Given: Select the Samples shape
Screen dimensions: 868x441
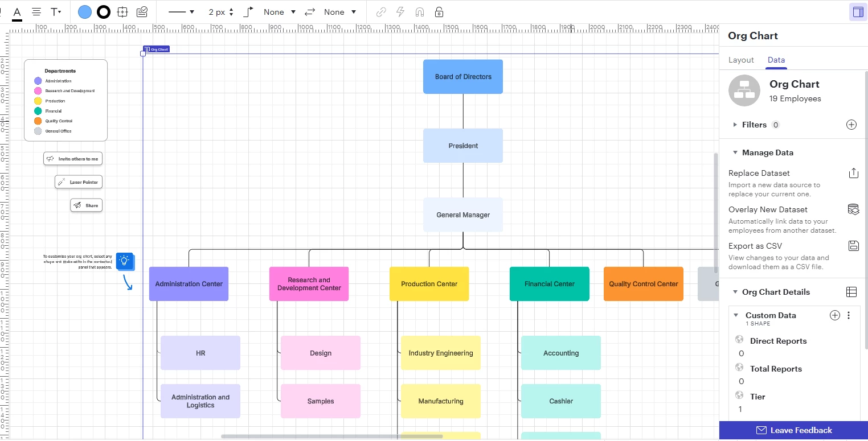Looking at the screenshot, I should [x=321, y=401].
